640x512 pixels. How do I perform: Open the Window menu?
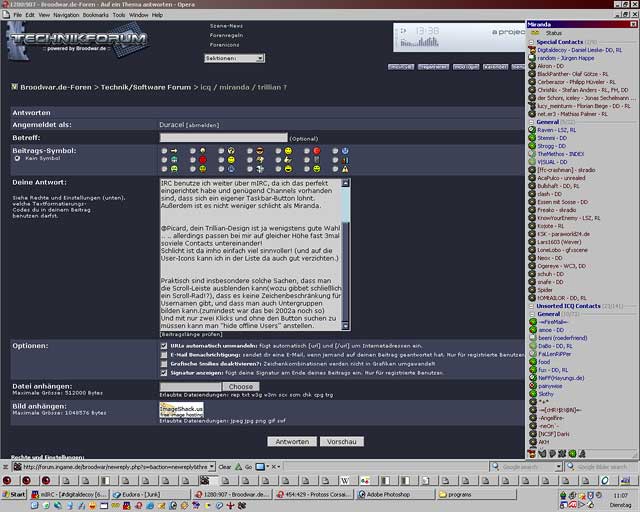(138, 15)
